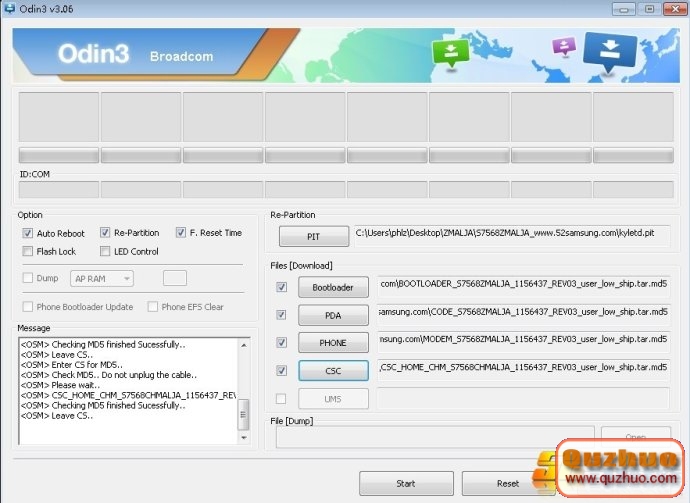The width and height of the screenshot is (690, 503).
Task: Check the Phone EFS Clear option
Action: click(x=153, y=306)
